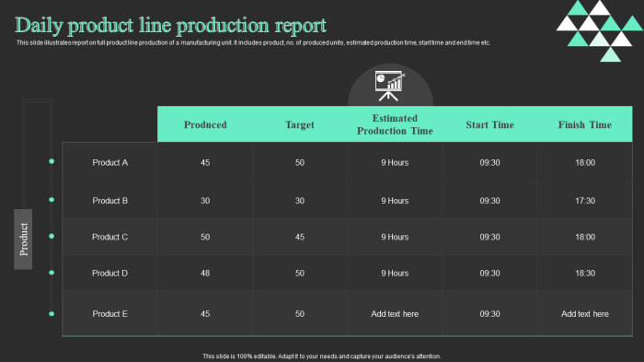
Task: Click Product E's start time 09:30
Action: point(489,314)
